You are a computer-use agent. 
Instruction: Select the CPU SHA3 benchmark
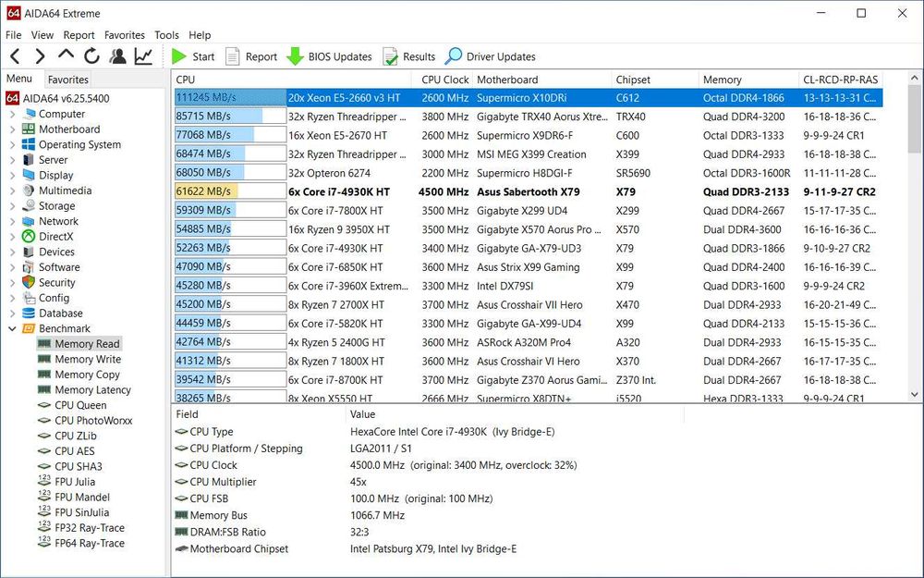69,466
